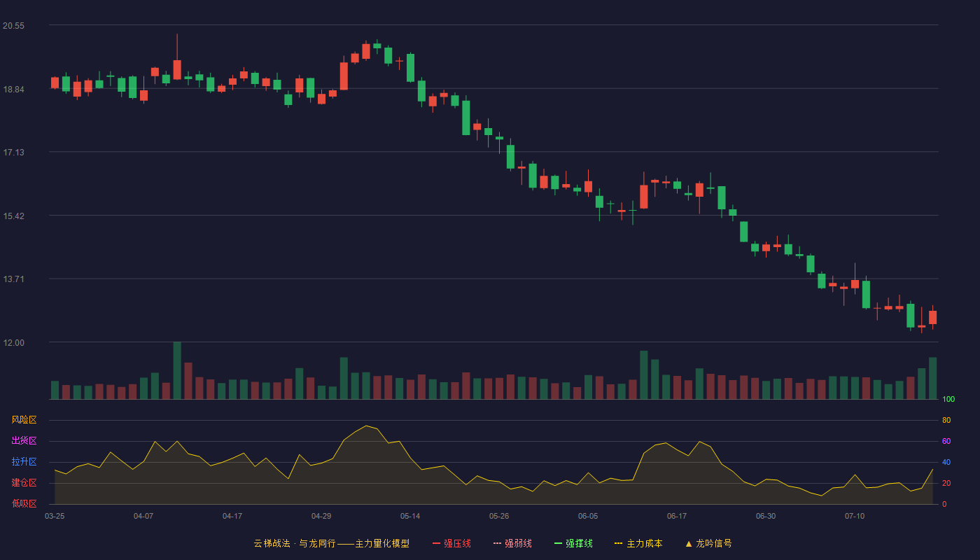980x560 pixels.
Task: Toggle the 主力成本 yellow dashed legend icon
Action: 619,543
